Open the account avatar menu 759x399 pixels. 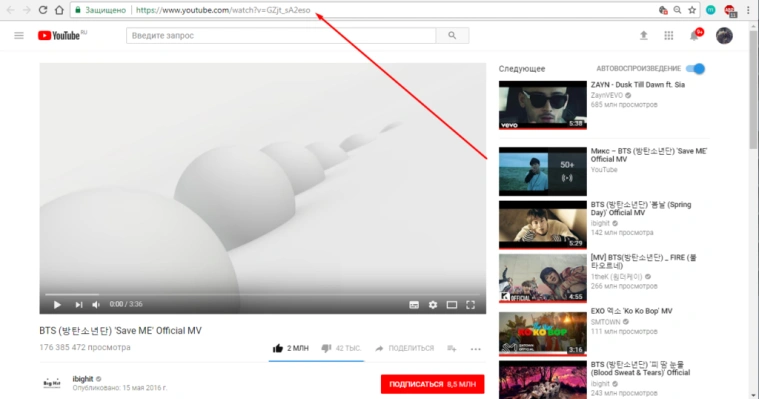[x=724, y=35]
